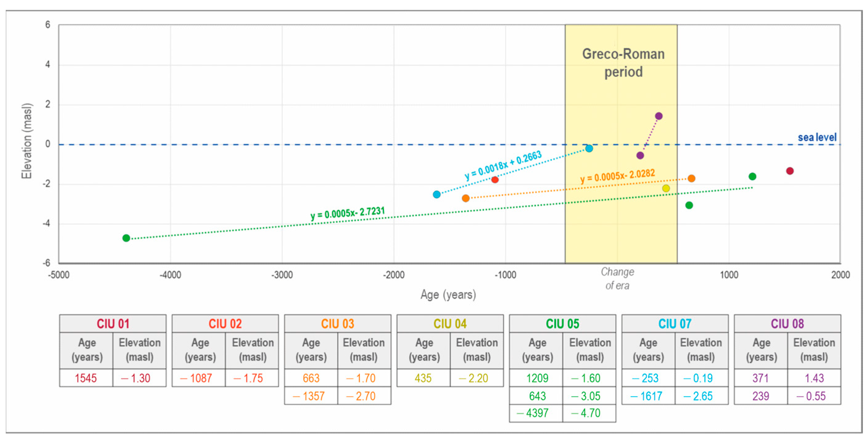The width and height of the screenshot is (868, 441).
Task: Click the dark red CIU 01 data point
Action: point(790,171)
